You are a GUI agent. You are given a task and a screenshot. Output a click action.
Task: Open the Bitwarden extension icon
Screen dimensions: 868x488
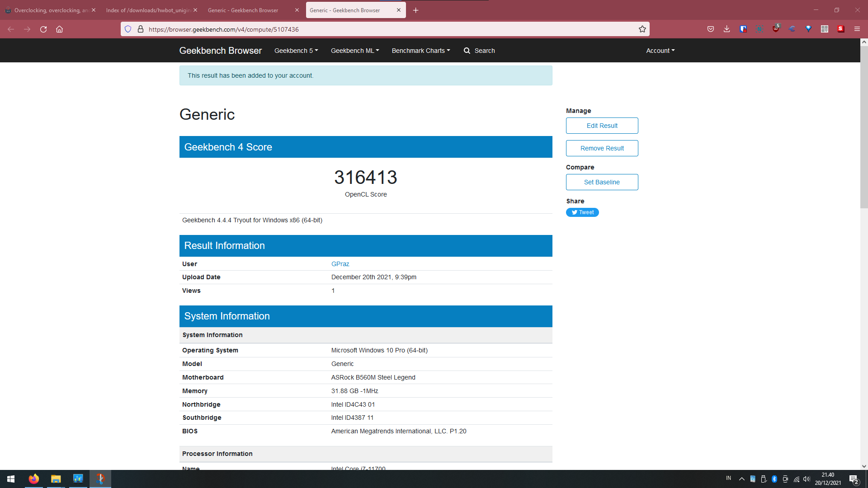click(743, 29)
